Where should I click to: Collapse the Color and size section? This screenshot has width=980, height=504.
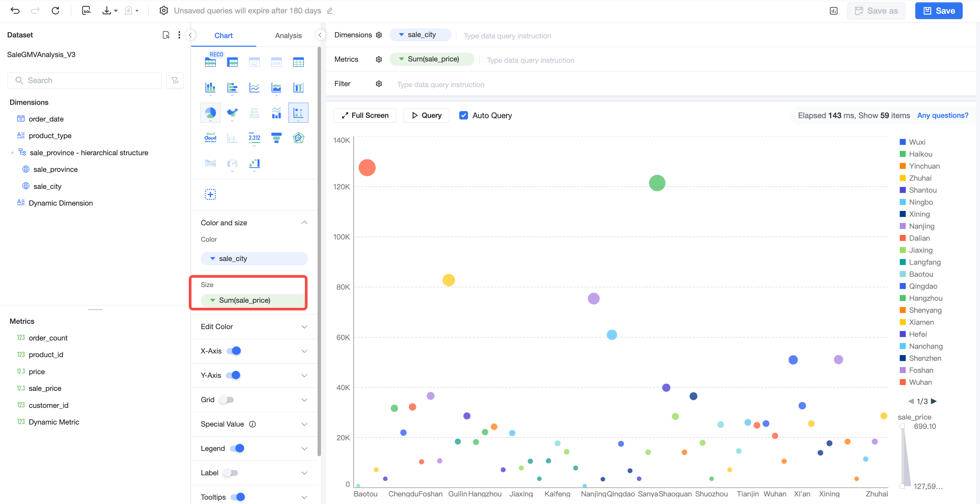click(x=304, y=223)
